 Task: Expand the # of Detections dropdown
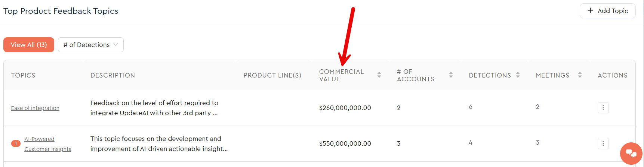tap(91, 45)
